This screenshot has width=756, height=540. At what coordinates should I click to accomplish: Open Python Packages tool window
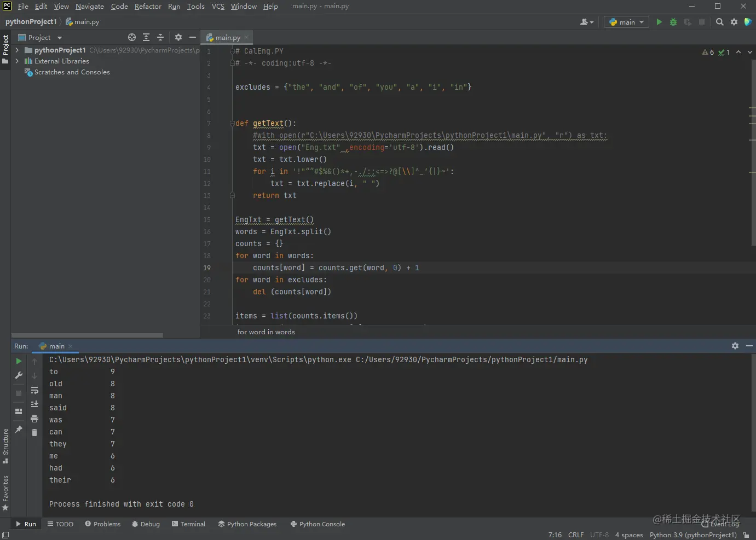click(x=247, y=524)
